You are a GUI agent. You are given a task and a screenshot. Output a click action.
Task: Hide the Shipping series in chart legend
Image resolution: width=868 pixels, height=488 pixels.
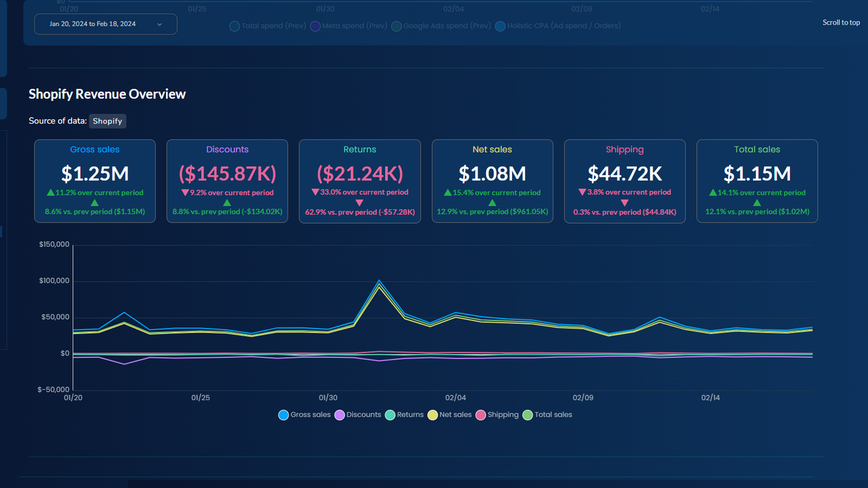pyautogui.click(x=497, y=415)
